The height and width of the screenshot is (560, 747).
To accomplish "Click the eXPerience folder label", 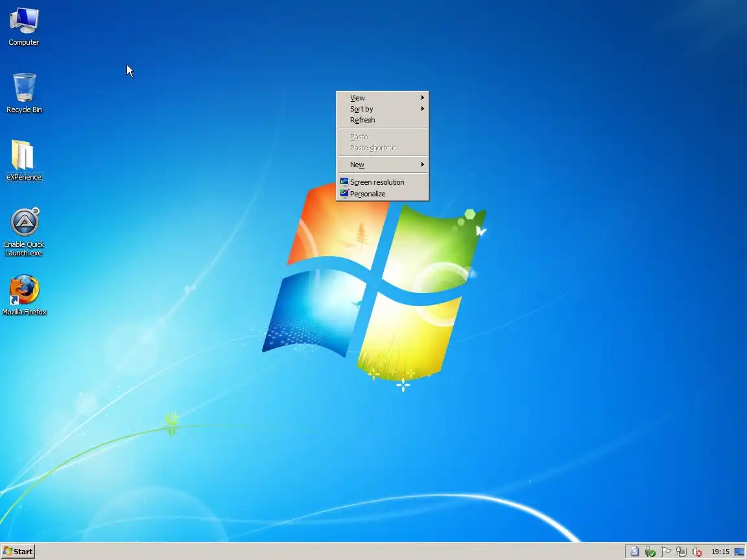I will pos(24,177).
